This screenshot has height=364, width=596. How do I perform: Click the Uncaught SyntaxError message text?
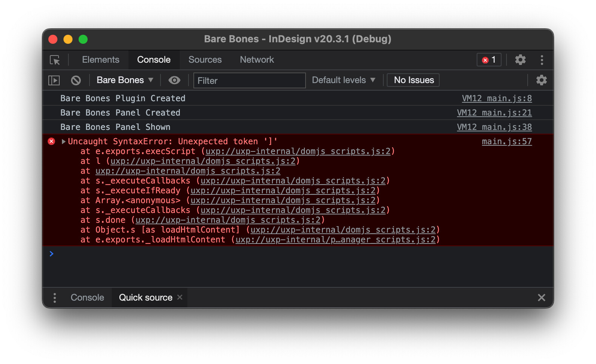tap(173, 142)
